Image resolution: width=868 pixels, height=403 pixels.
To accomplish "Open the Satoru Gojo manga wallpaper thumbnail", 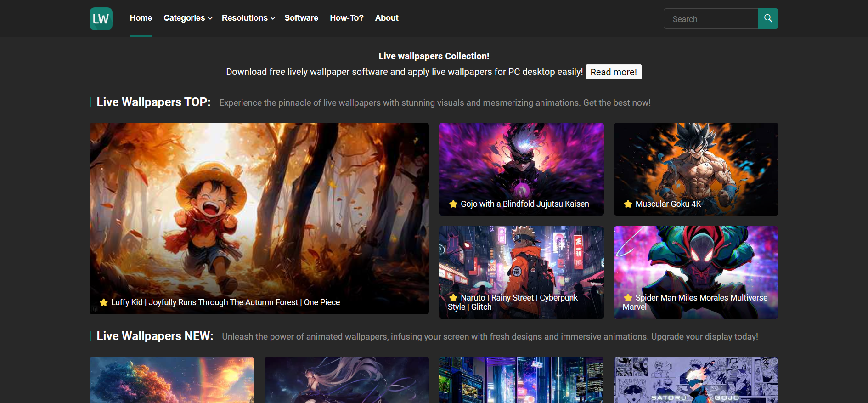I will tap(696, 380).
